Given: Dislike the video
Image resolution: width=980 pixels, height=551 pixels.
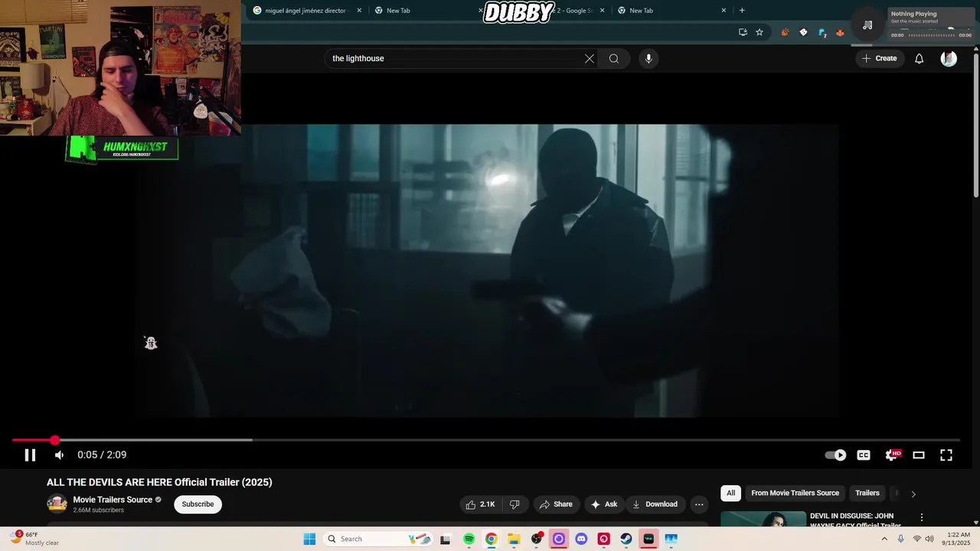Looking at the screenshot, I should click(x=514, y=504).
